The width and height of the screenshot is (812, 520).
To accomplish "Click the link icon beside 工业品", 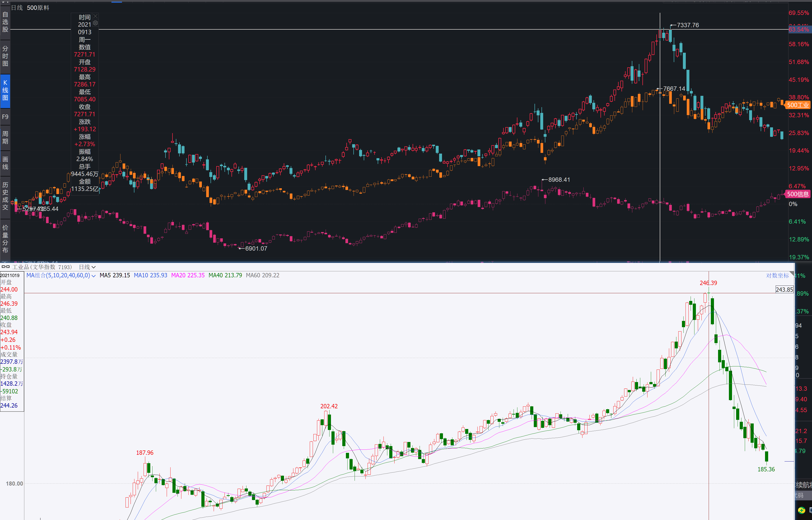I will [x=6, y=267].
